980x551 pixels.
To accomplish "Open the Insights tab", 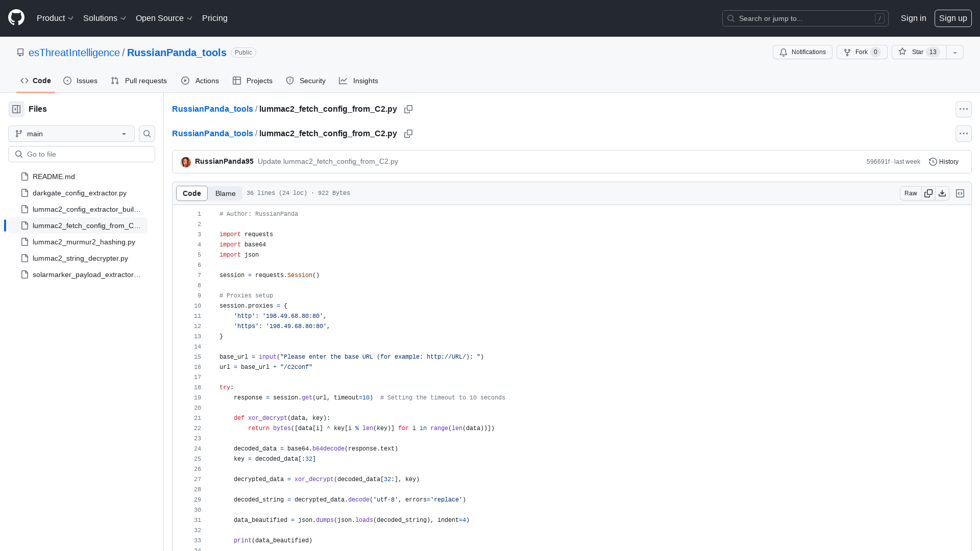I will coord(358,81).
